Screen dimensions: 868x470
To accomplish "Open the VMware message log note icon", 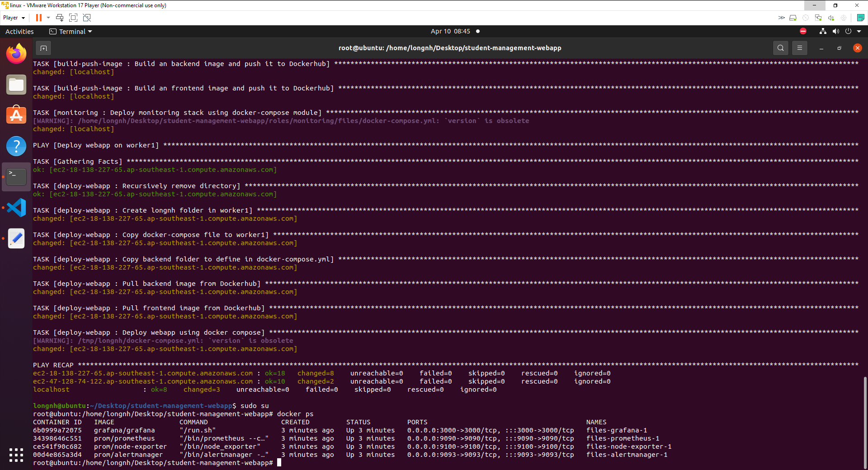I will coord(861,18).
